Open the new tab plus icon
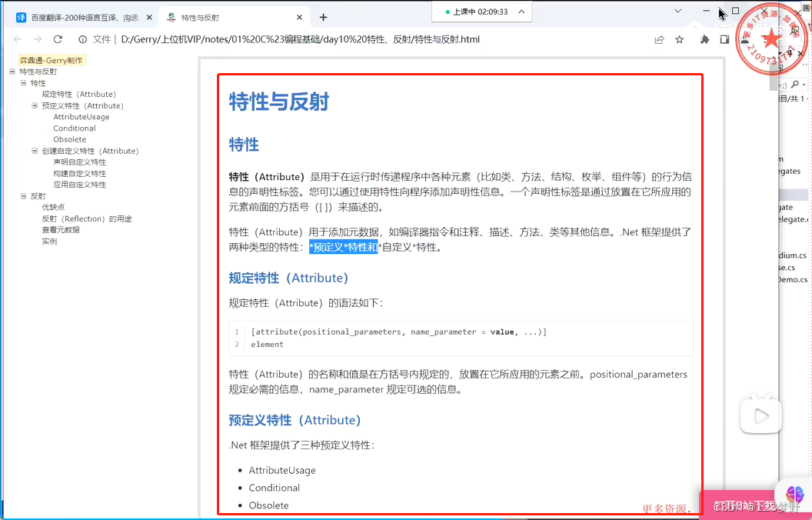The width and height of the screenshot is (812, 520). 322,15
